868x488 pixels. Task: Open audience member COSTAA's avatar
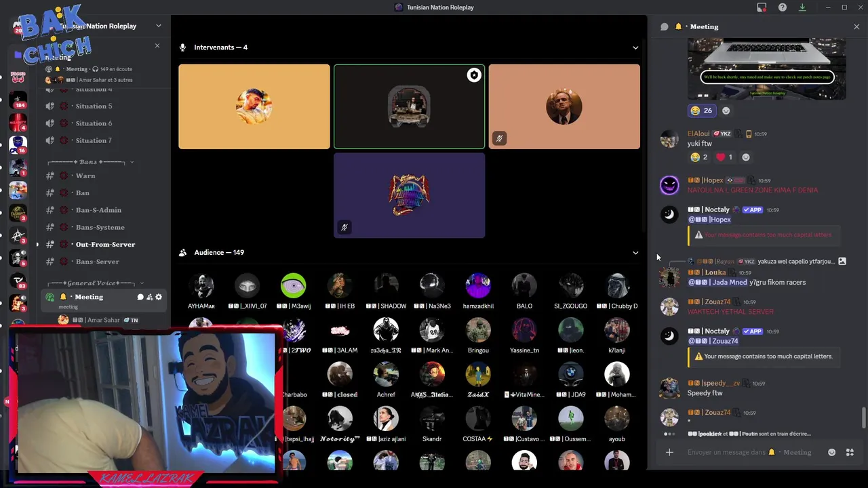(478, 418)
